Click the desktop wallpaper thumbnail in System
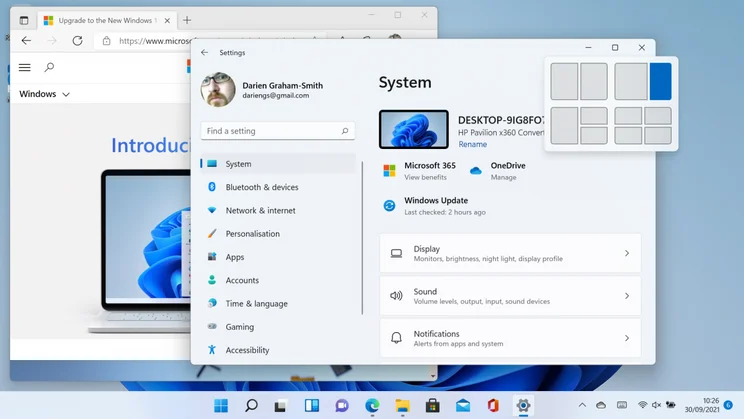 coord(414,129)
